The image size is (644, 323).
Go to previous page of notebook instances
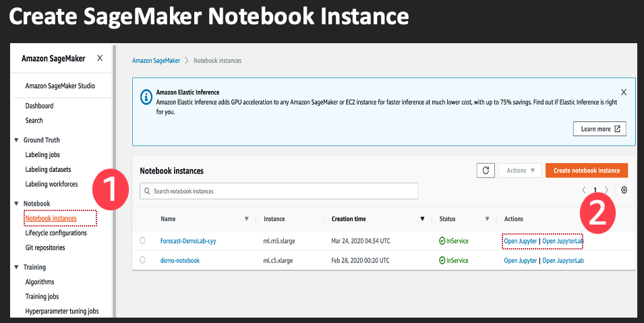point(583,190)
